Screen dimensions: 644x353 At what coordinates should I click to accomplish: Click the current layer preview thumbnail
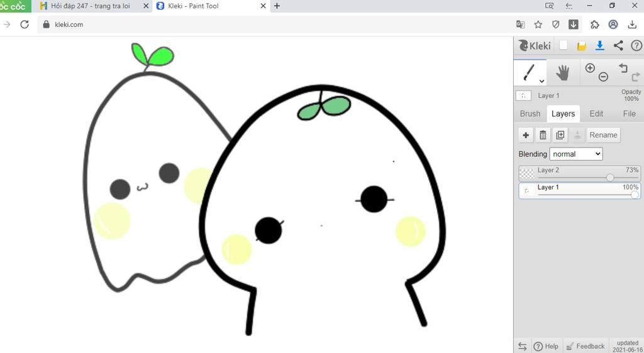(524, 95)
